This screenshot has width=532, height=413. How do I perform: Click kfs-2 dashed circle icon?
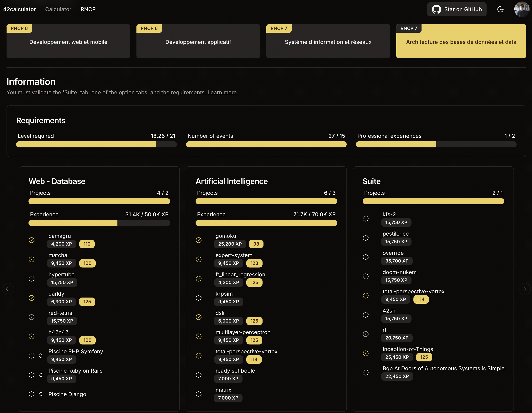coord(366,219)
